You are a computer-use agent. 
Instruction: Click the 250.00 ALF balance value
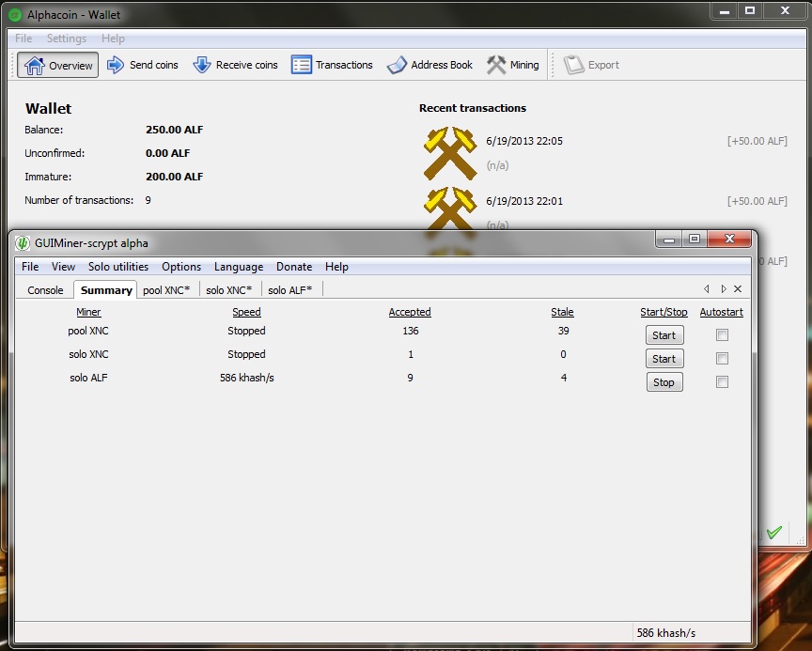(175, 130)
